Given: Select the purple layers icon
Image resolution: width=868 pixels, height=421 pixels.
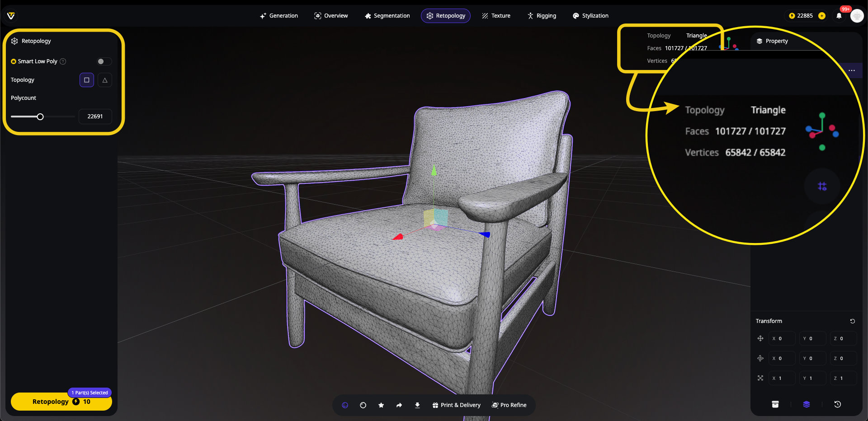Looking at the screenshot, I should click(807, 404).
